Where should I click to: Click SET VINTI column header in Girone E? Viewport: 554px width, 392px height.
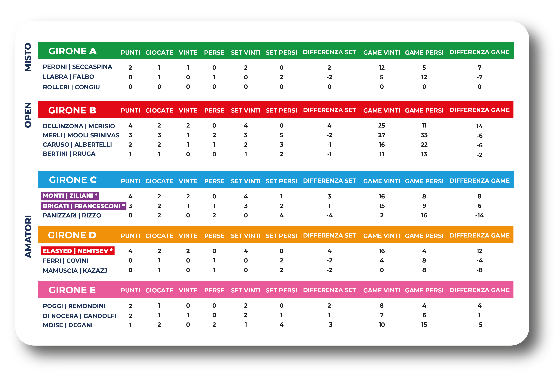point(246,290)
